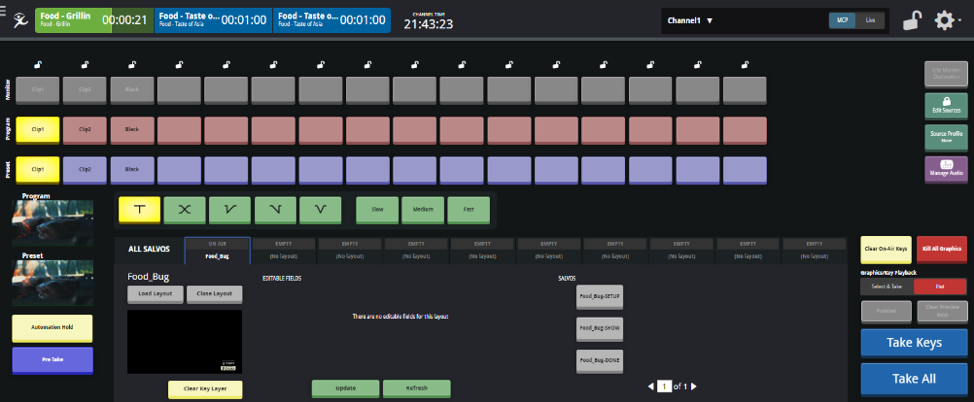Click the running man application logo
Image resolution: width=974 pixels, height=402 pixels.
tap(21, 20)
